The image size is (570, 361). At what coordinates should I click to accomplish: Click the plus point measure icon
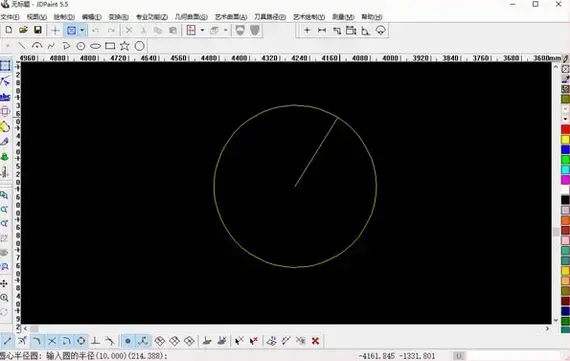click(307, 31)
